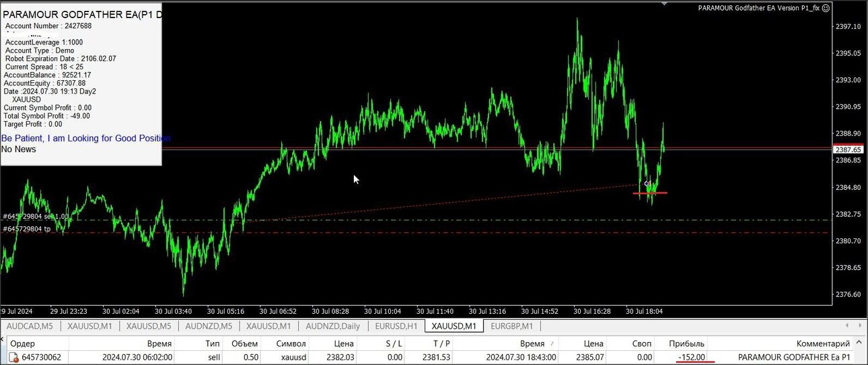868x365 pixels.
Task: Click the 30 Jul 10:04 time axis label
Action: point(382,311)
